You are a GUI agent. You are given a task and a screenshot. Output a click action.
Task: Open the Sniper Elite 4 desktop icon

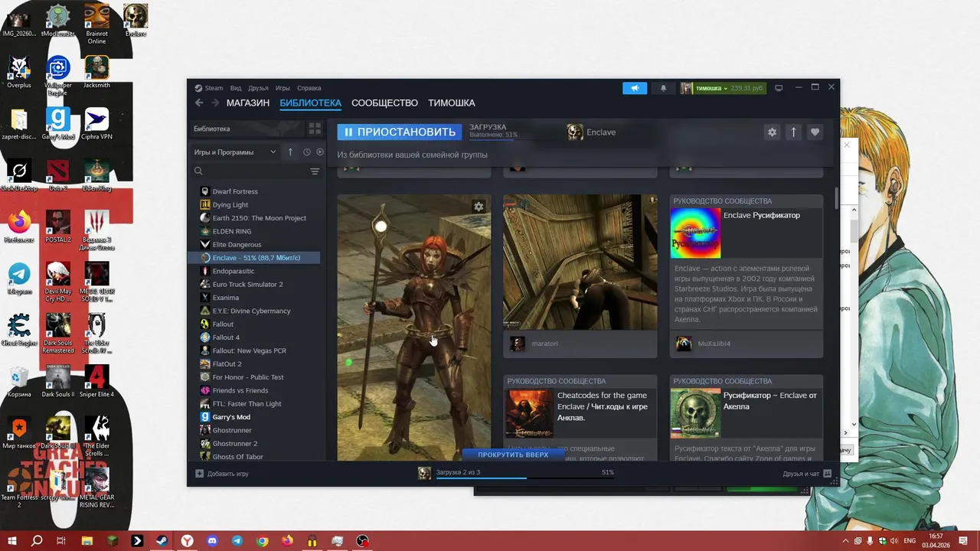click(96, 381)
